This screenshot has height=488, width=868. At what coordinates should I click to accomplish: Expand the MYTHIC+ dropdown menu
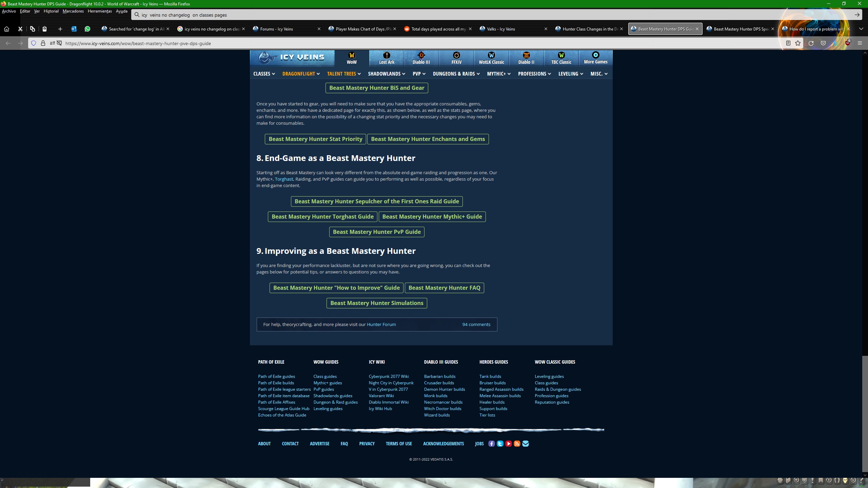coord(499,74)
